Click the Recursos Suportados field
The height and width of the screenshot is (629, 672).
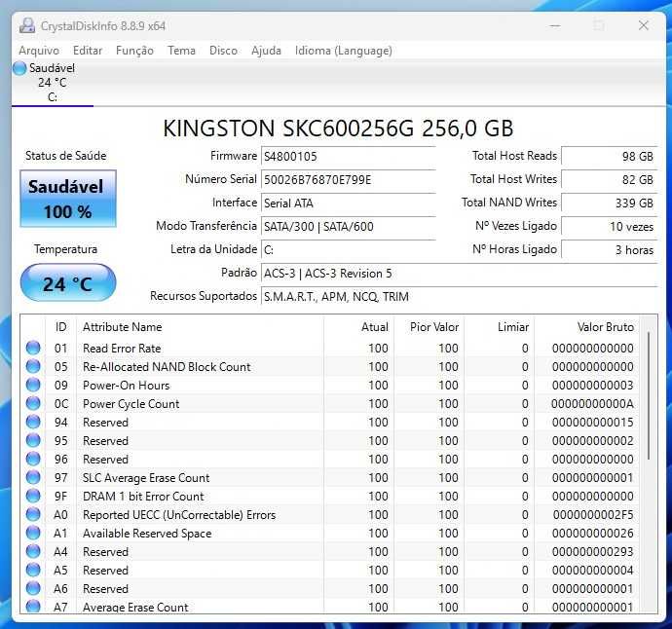pos(459,297)
